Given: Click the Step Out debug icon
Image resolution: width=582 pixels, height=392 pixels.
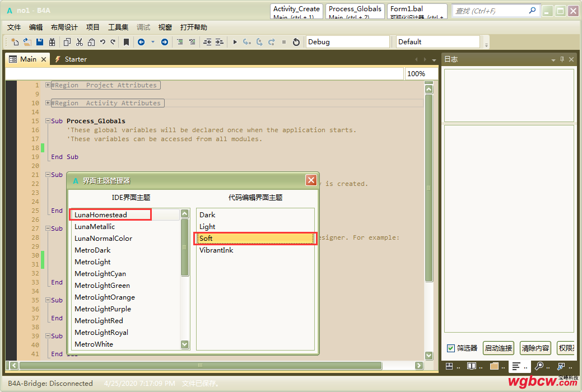Looking at the screenshot, I should pos(272,42).
